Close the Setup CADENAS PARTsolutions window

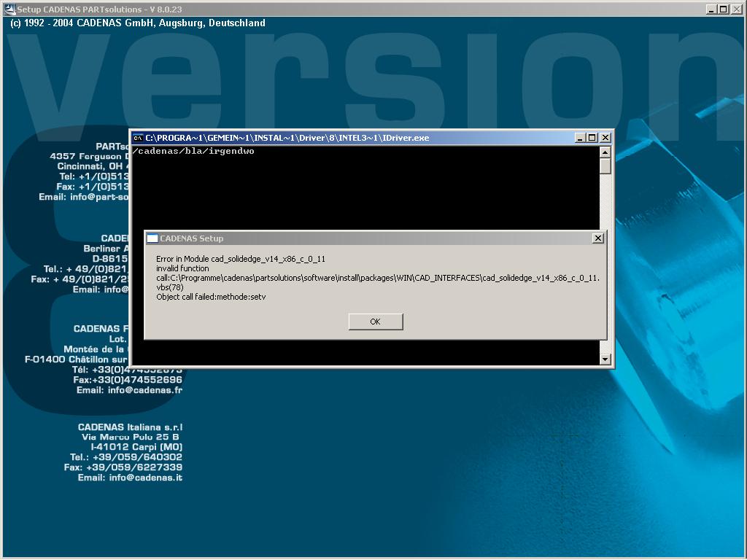[x=736, y=9]
